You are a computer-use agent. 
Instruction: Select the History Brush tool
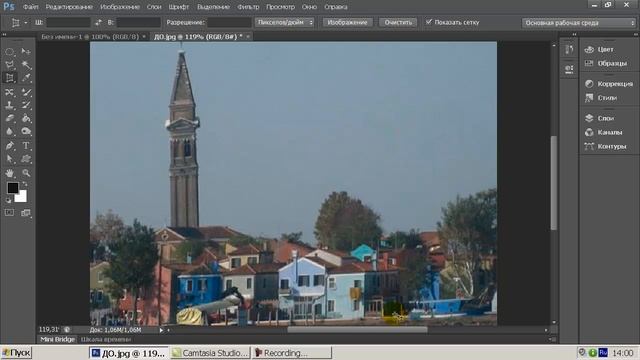pos(26,105)
